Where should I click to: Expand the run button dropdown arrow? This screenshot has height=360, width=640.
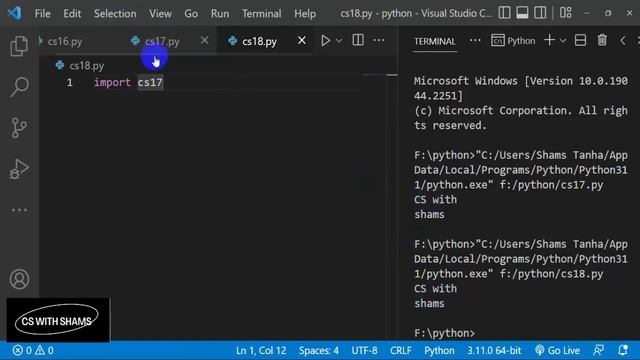pos(339,41)
